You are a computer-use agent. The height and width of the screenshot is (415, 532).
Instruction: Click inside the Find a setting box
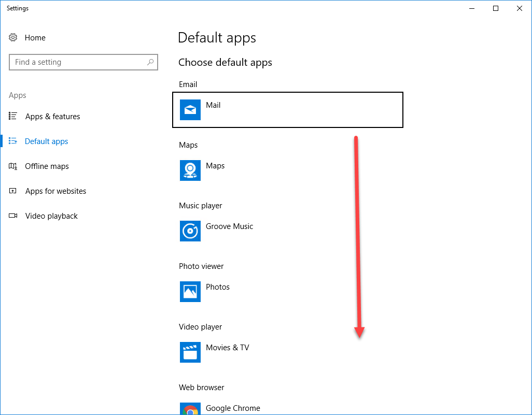(78, 62)
